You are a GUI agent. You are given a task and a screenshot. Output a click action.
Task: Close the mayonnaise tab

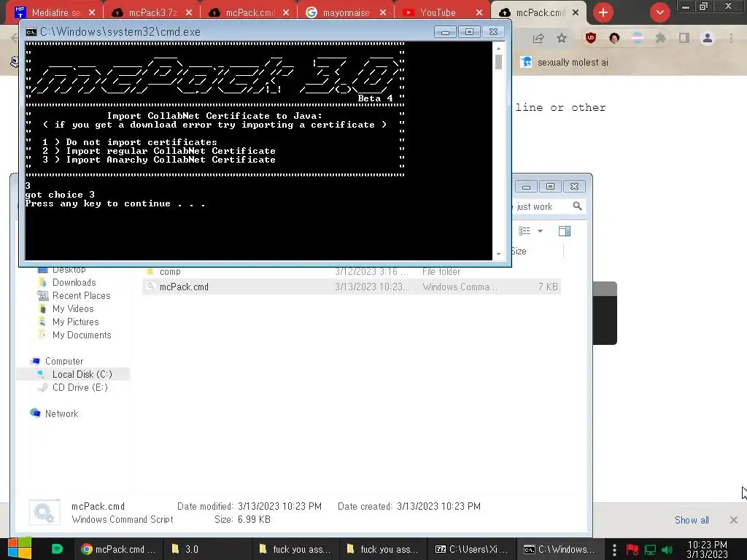(x=383, y=12)
